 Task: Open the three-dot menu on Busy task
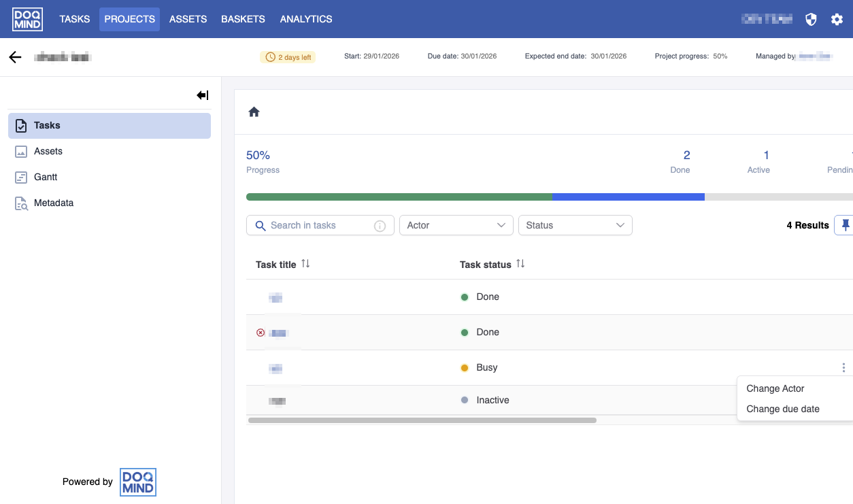tap(843, 368)
